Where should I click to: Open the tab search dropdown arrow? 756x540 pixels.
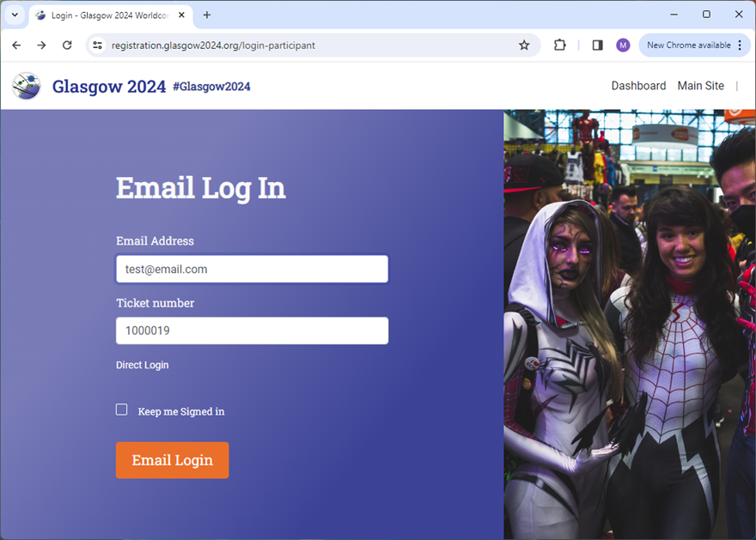click(15, 15)
